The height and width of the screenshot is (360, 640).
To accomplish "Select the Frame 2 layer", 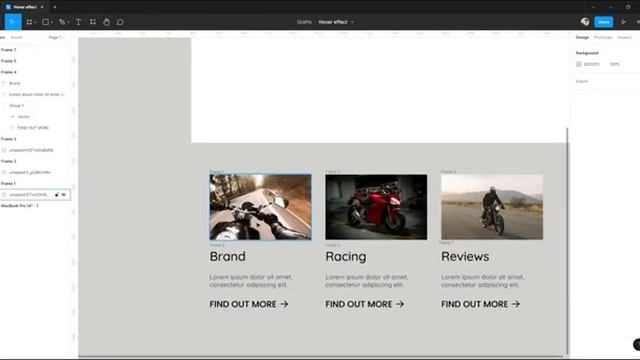I will click(x=9, y=161).
